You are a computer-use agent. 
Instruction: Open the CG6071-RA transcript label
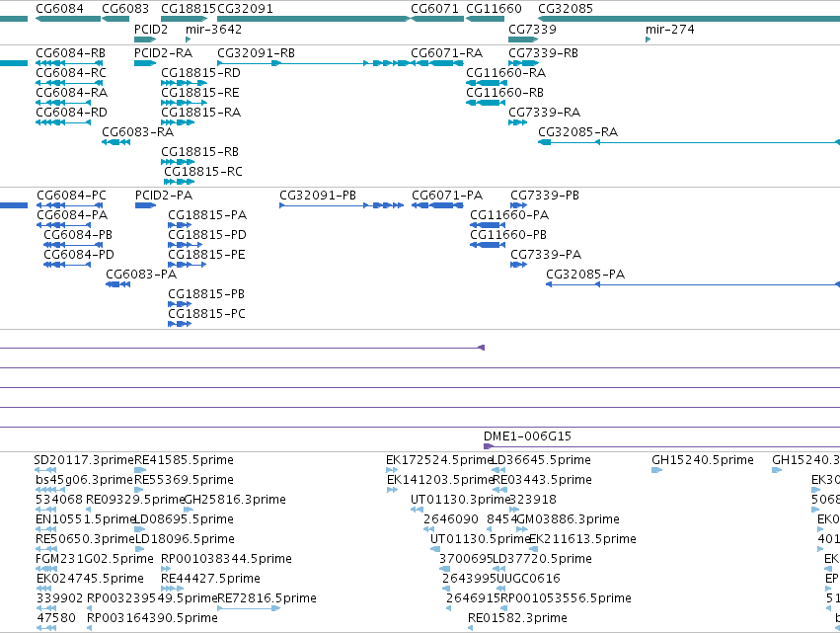(x=447, y=53)
